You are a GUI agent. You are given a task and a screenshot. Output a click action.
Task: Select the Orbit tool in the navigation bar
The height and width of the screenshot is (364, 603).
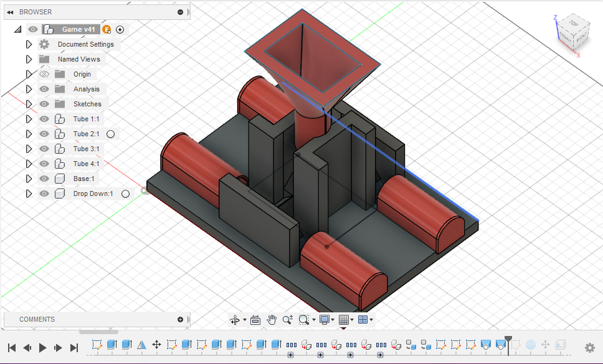[236, 319]
